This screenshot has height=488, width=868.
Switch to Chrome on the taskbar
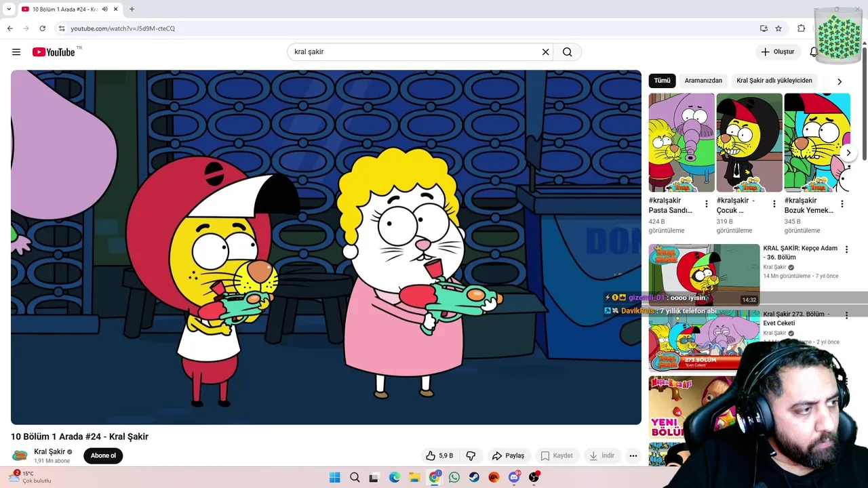tap(435, 477)
